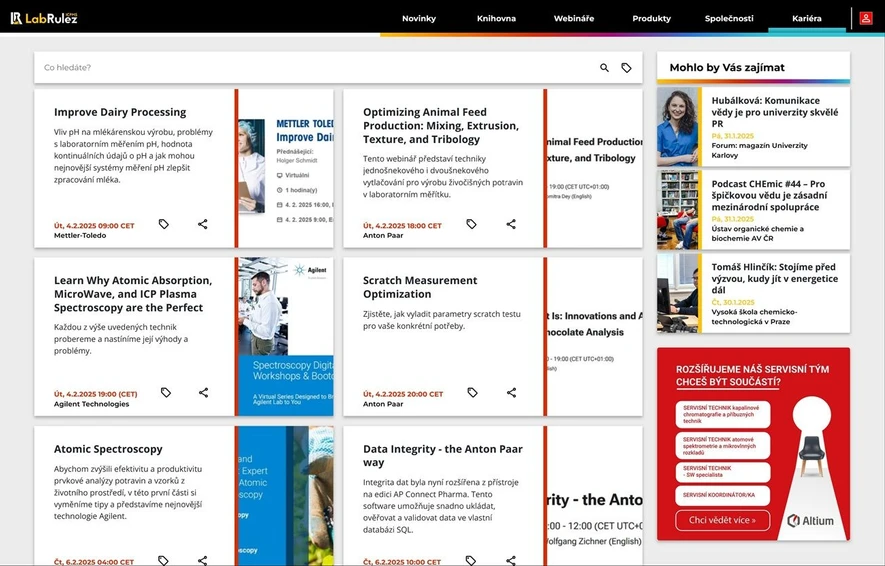Image resolution: width=885 pixels, height=566 pixels.
Task: Click date Út, 4.2.2025 19:00 (CET)
Action: pos(95,394)
